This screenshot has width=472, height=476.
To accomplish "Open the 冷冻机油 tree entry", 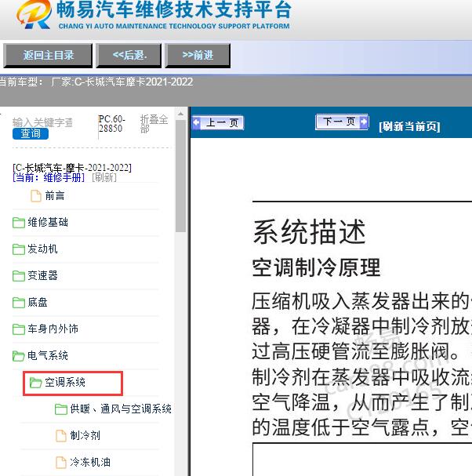I will click(90, 463).
